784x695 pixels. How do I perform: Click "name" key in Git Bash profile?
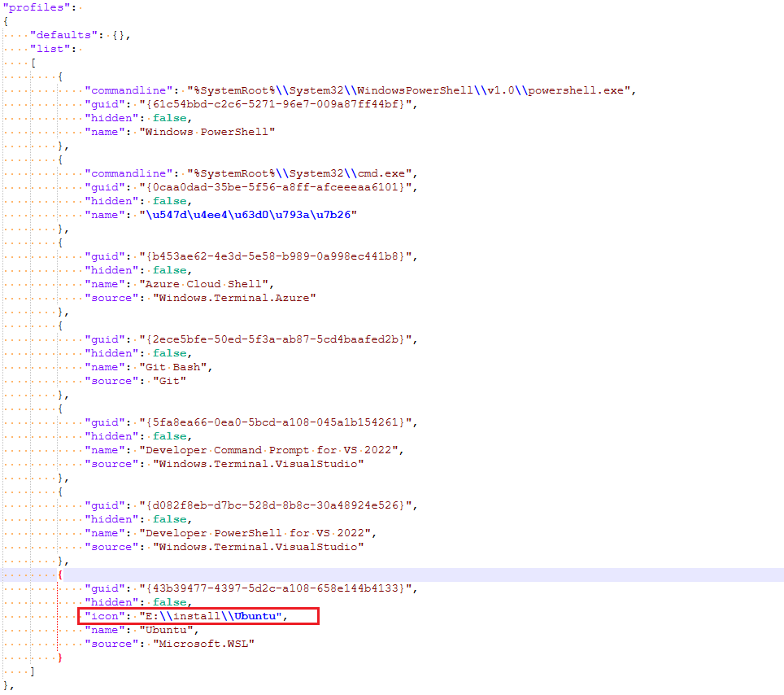(x=104, y=367)
